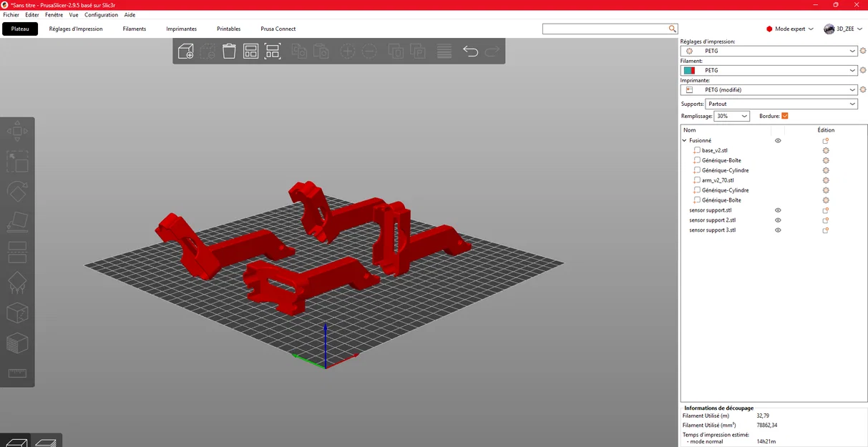The width and height of the screenshot is (868, 447).
Task: Select the Place on face tool
Action: [x=17, y=222]
